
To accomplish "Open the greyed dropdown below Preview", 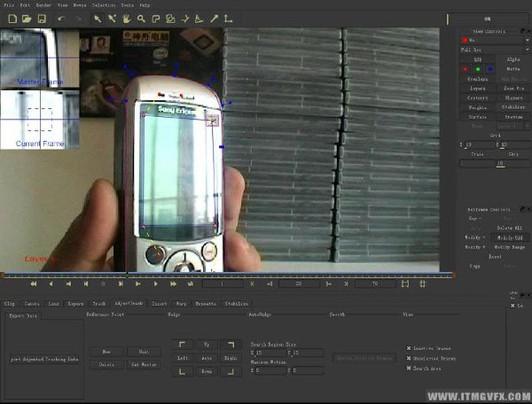I will pos(513,126).
